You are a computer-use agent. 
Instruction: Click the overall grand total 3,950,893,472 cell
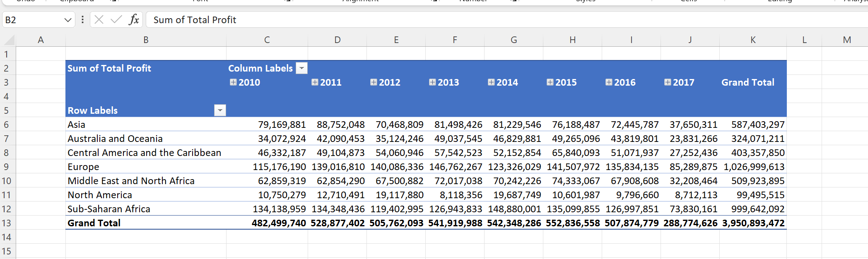click(753, 223)
